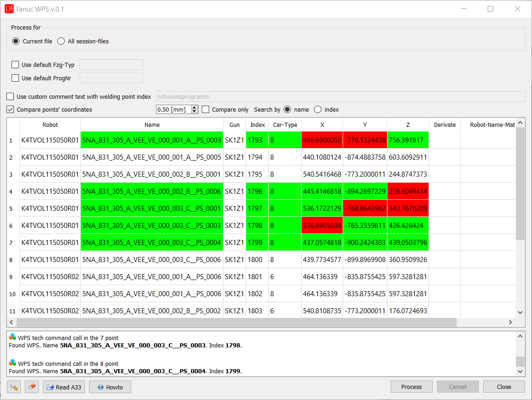532x400 pixels.
Task: Click the log panel scroll up arrow
Action: pyautogui.click(x=520, y=336)
